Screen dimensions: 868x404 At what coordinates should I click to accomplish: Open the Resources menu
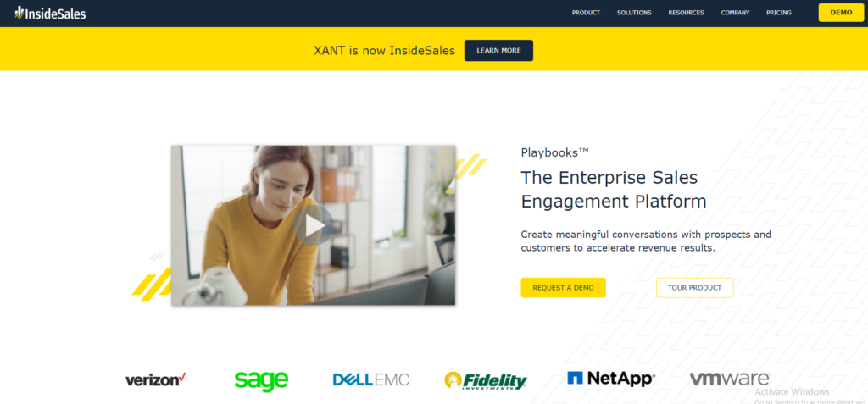[686, 13]
